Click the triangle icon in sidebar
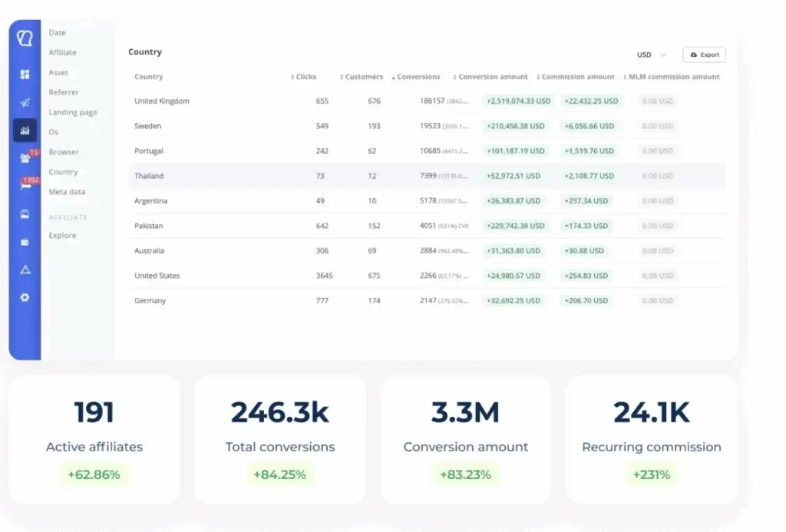The width and height of the screenshot is (786, 532). 25,269
